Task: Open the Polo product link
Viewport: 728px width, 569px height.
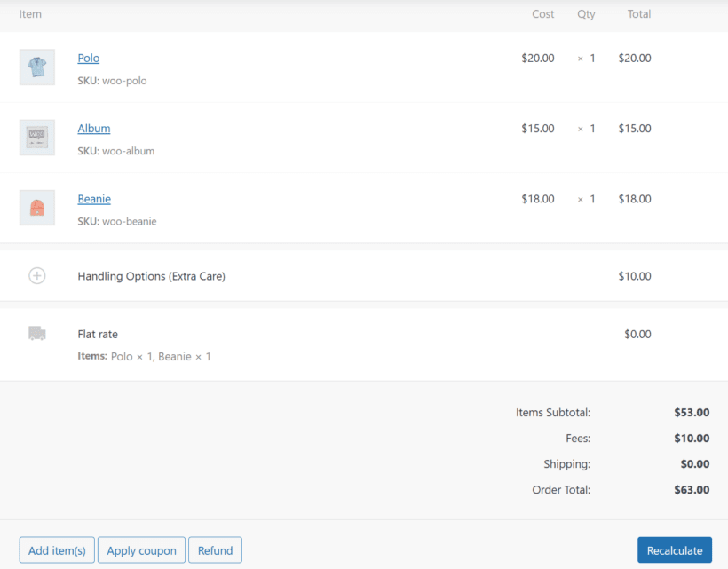Action: point(88,58)
